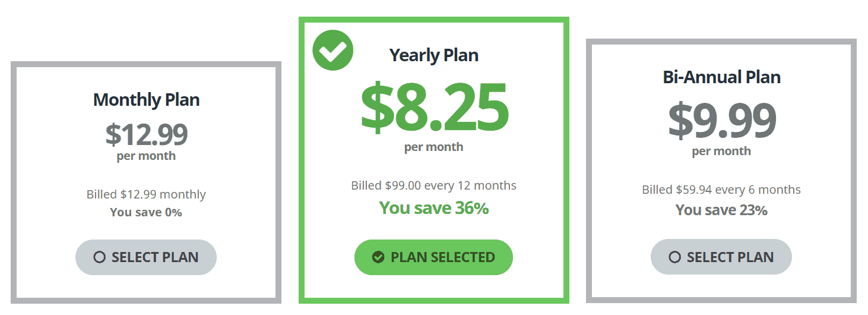The image size is (868, 315).
Task: Click the Monthly Plan title
Action: 146,100
